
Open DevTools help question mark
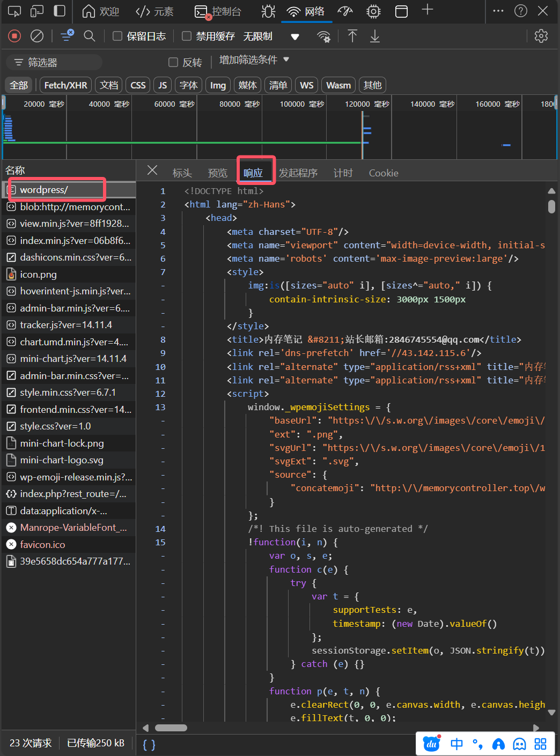point(521,11)
